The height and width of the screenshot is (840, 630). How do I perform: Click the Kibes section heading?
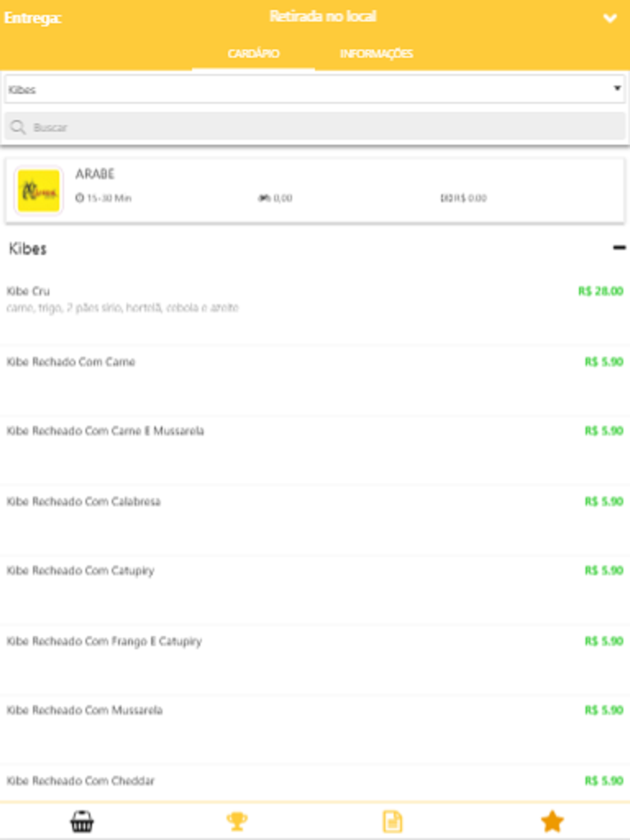28,249
